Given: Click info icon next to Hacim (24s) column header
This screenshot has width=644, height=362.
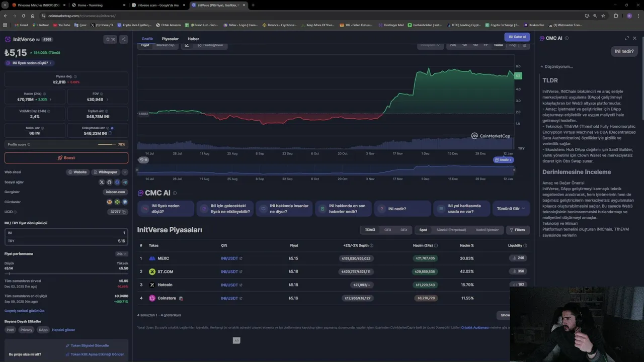Looking at the screenshot, I should pyautogui.click(x=436, y=245).
